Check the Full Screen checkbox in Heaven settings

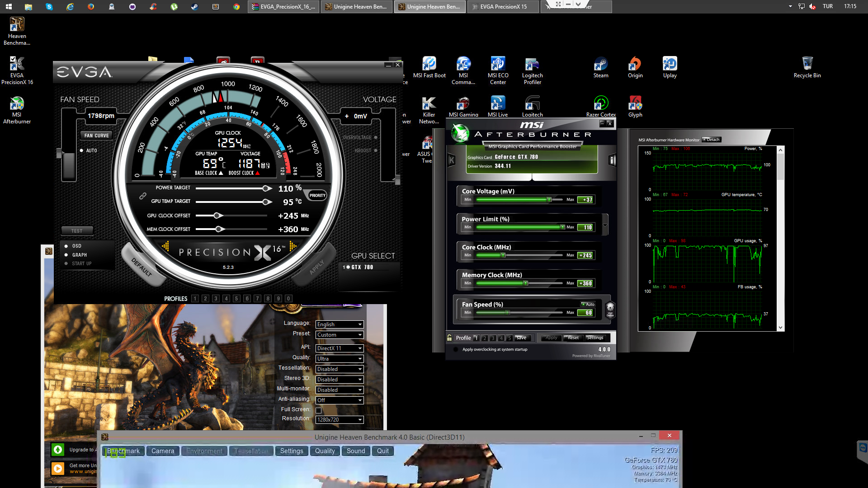pyautogui.click(x=318, y=410)
